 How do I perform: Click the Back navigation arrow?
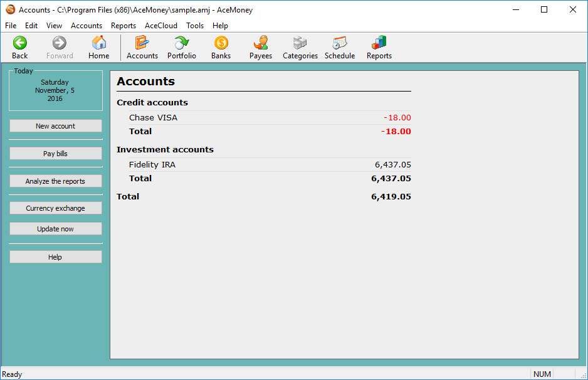coord(19,47)
